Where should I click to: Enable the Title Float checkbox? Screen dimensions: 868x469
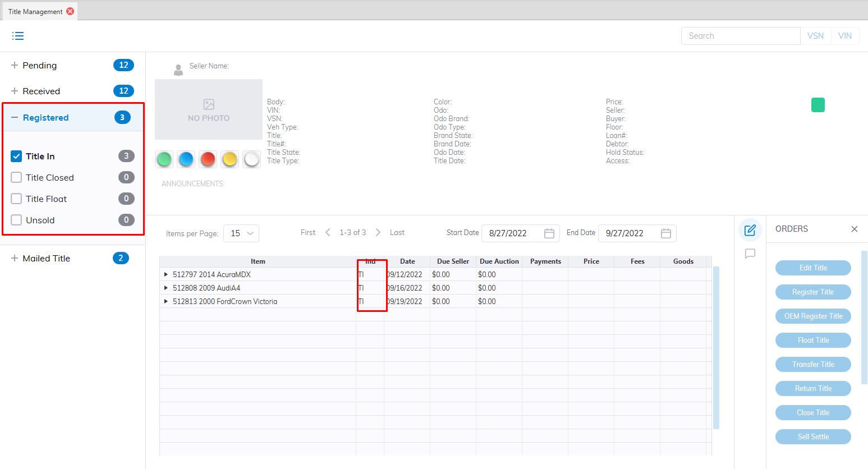16,199
